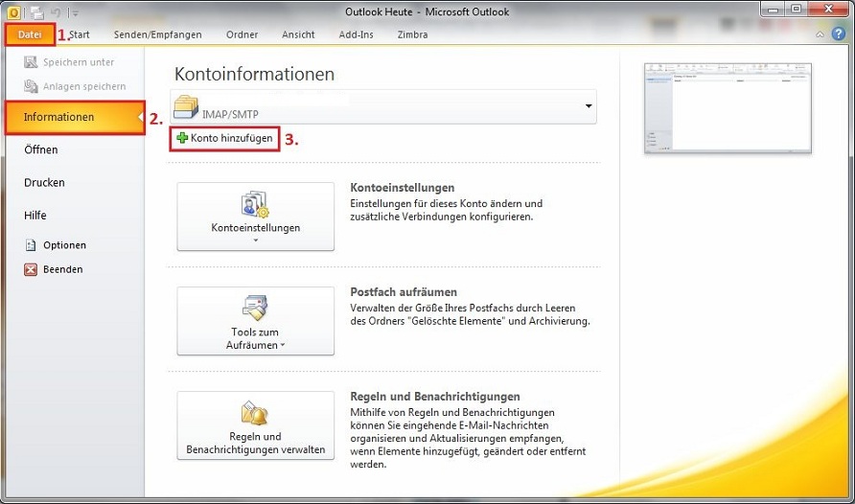Screen dimensions: 855x504
Task: Open the Drucken backstage section
Action: coord(44,182)
